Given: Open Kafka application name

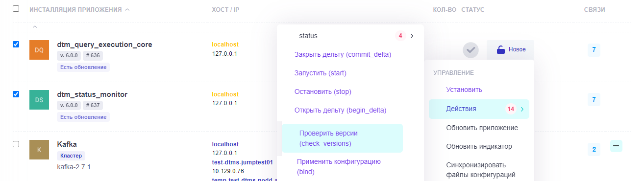Looking at the screenshot, I should click(x=67, y=144).
